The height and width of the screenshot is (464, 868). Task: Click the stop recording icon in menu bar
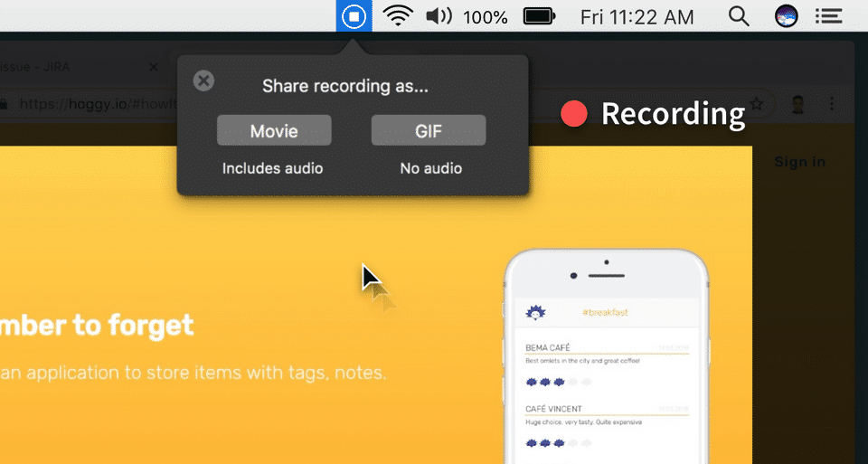354,16
